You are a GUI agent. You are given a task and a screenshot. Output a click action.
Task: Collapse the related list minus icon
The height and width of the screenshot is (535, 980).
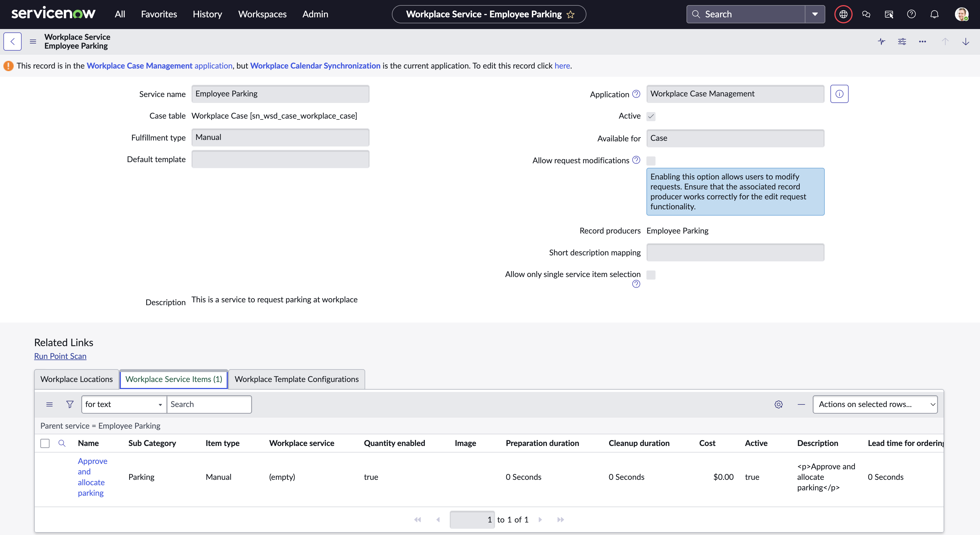(x=801, y=404)
